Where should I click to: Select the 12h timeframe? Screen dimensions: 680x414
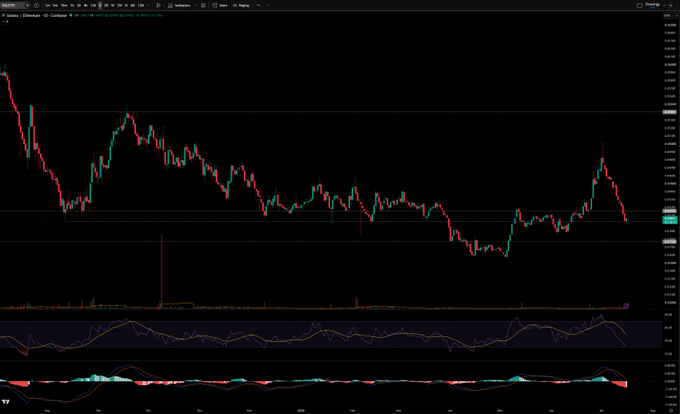click(x=93, y=5)
